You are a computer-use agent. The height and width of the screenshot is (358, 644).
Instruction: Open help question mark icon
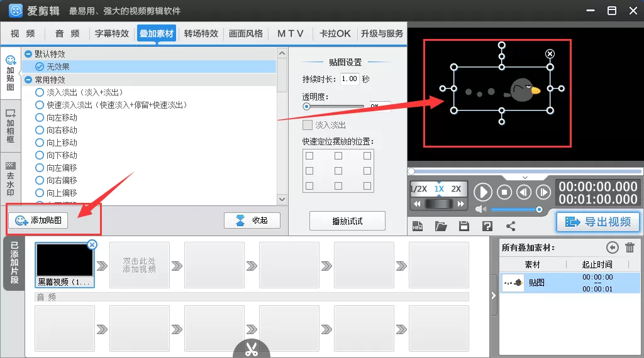pos(487,226)
